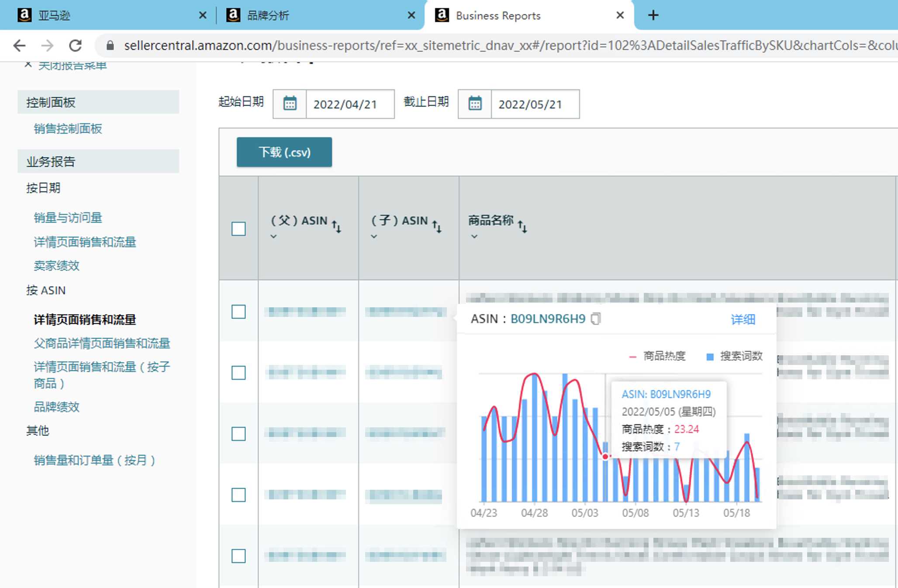Expand chevron under parent ASIN header
The height and width of the screenshot is (588, 898).
pos(273,237)
